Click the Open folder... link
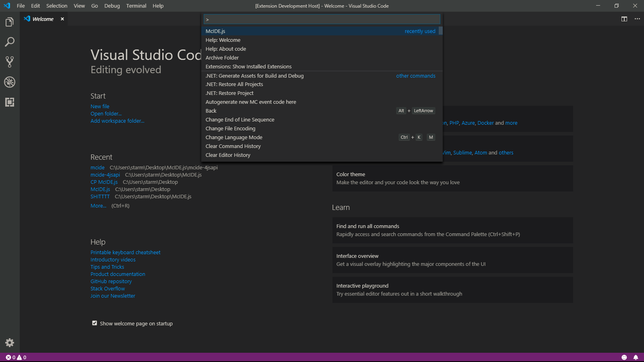Viewport: 644px width, 362px height. (106, 113)
